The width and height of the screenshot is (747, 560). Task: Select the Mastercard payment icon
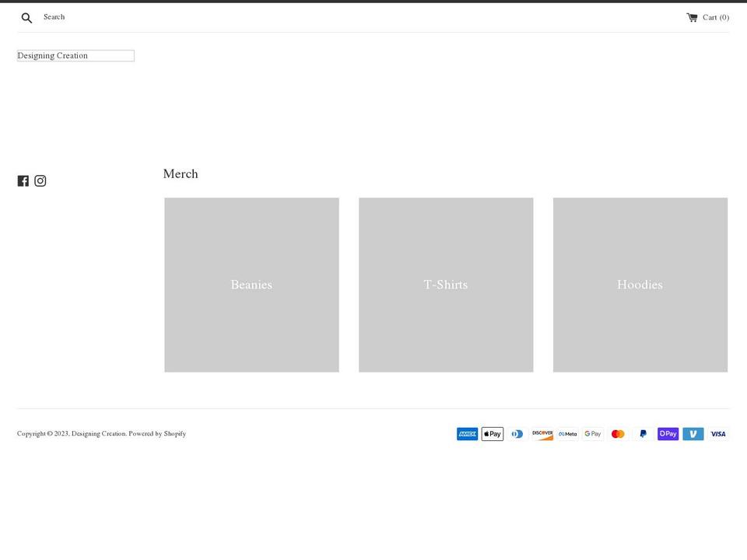click(x=618, y=433)
